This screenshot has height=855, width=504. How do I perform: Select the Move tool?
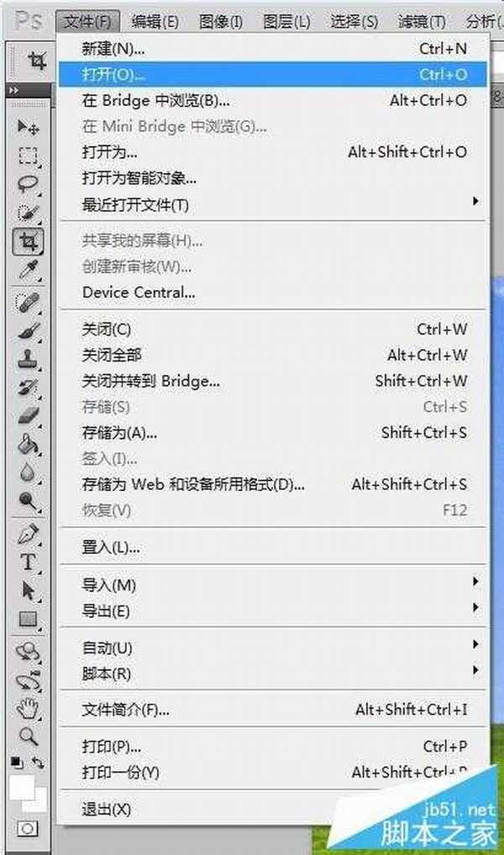point(29,126)
